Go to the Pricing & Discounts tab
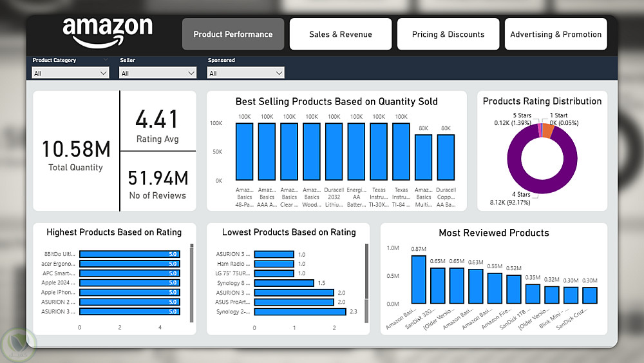The image size is (644, 363). pos(448,34)
